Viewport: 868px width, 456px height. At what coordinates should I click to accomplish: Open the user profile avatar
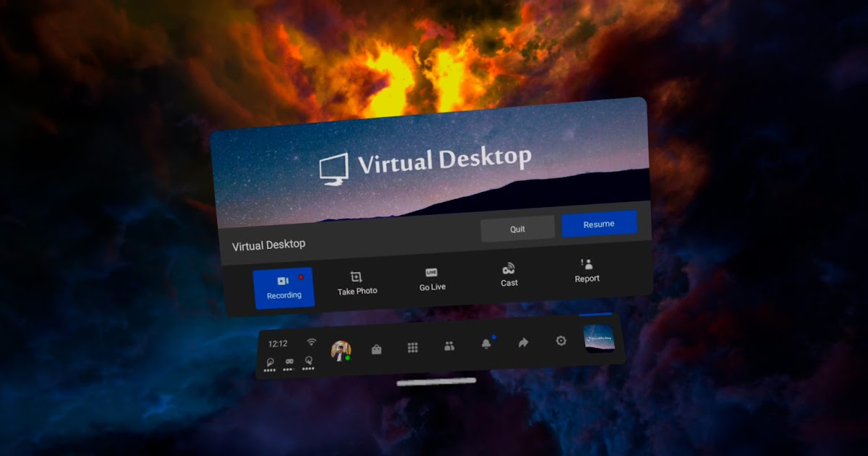click(341, 350)
